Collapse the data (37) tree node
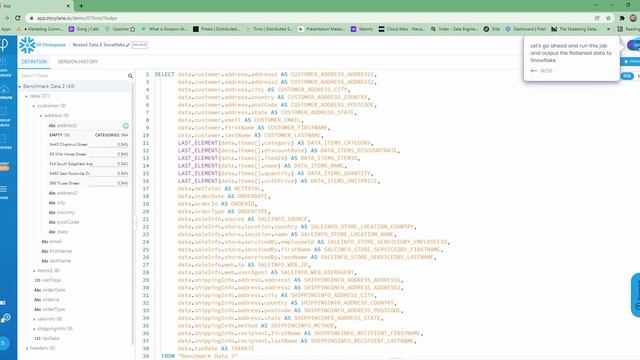The image size is (640, 360). [x=27, y=96]
